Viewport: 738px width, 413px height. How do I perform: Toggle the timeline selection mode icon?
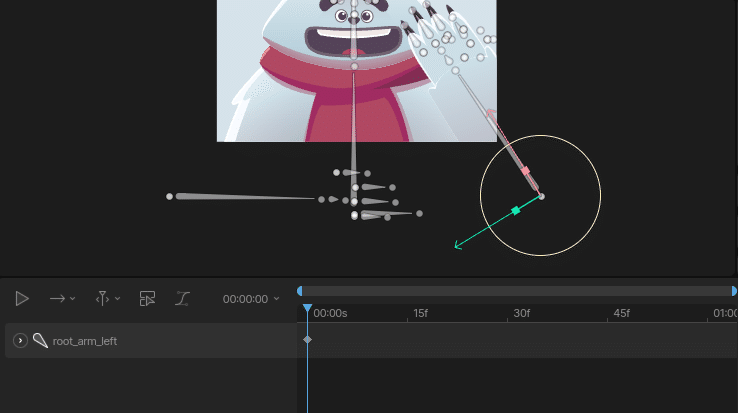tap(147, 299)
